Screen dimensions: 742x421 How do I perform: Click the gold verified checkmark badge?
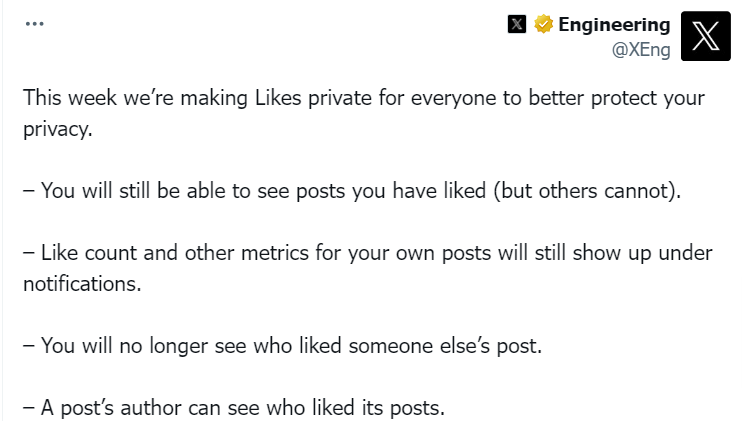pyautogui.click(x=543, y=24)
